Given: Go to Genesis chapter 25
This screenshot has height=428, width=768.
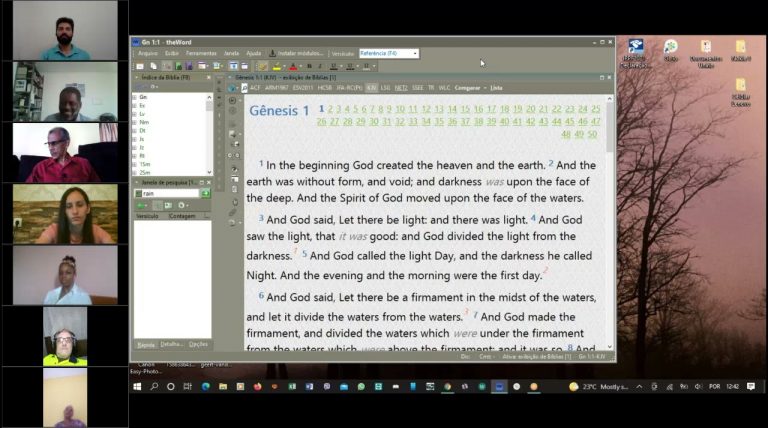Looking at the screenshot, I should (x=596, y=109).
